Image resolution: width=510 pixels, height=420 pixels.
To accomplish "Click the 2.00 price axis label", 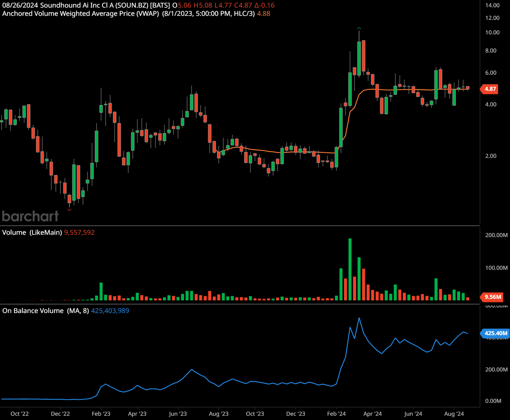I will (491, 156).
